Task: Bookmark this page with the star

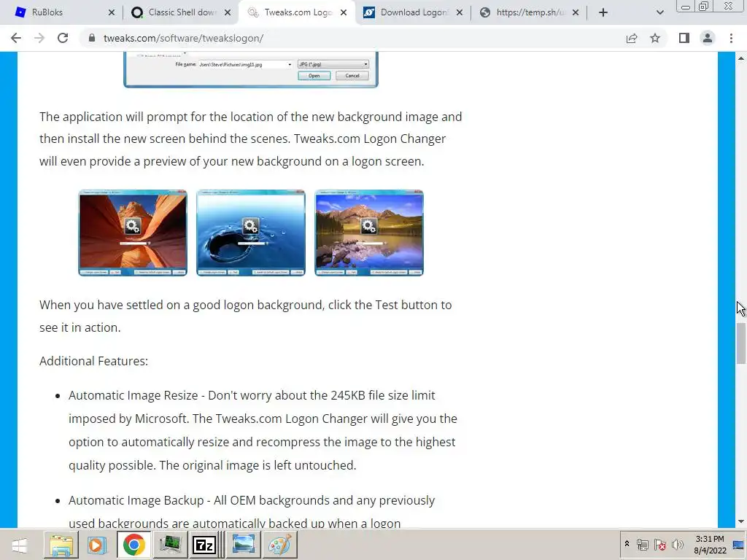Action: [655, 38]
